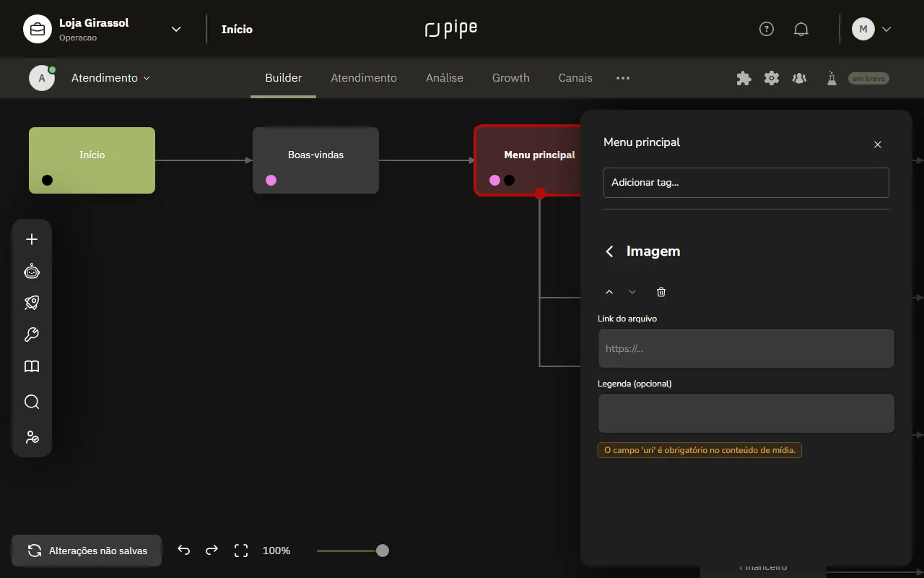This screenshot has height=578, width=924.
Task: Select the Boas-vindas flow block
Action: click(315, 160)
